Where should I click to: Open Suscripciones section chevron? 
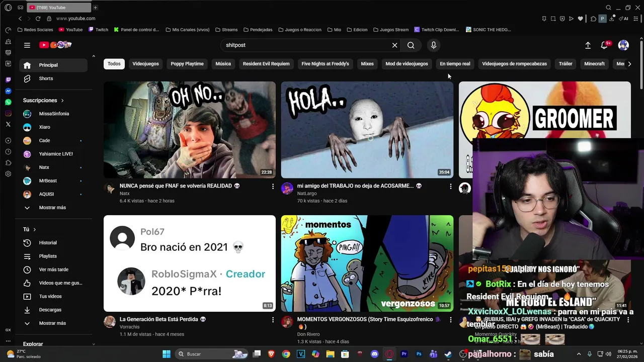(62, 101)
